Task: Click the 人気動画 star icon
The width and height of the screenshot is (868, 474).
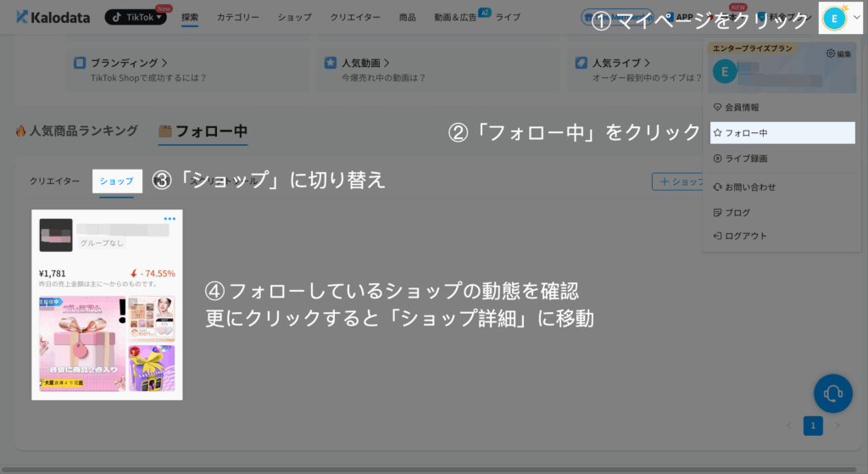Action: (x=331, y=63)
